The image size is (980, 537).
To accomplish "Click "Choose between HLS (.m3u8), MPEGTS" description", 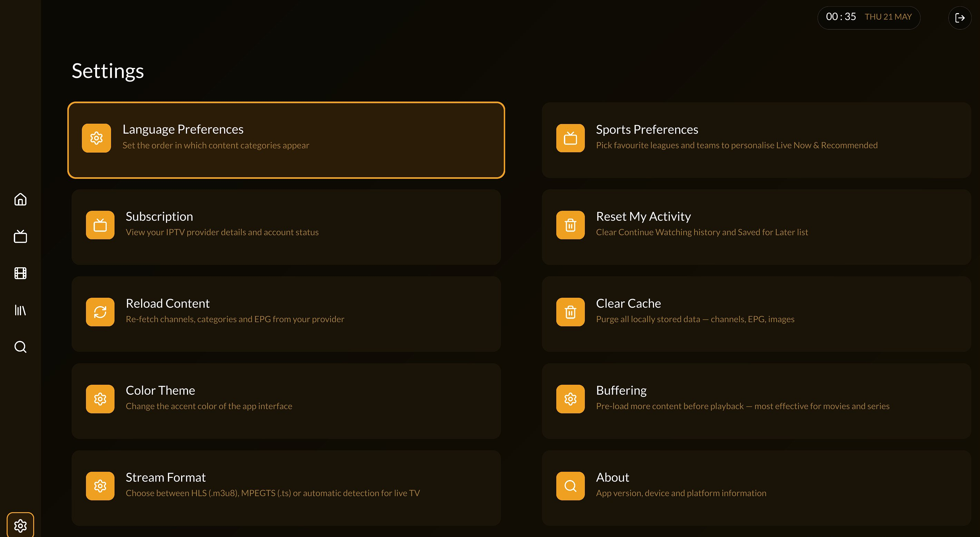I will tap(273, 493).
